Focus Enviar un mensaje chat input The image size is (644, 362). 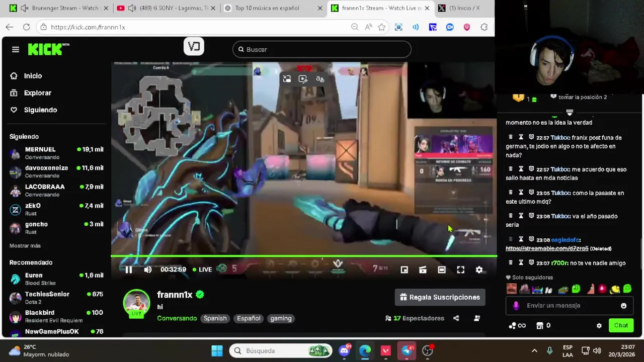pyautogui.click(x=569, y=306)
